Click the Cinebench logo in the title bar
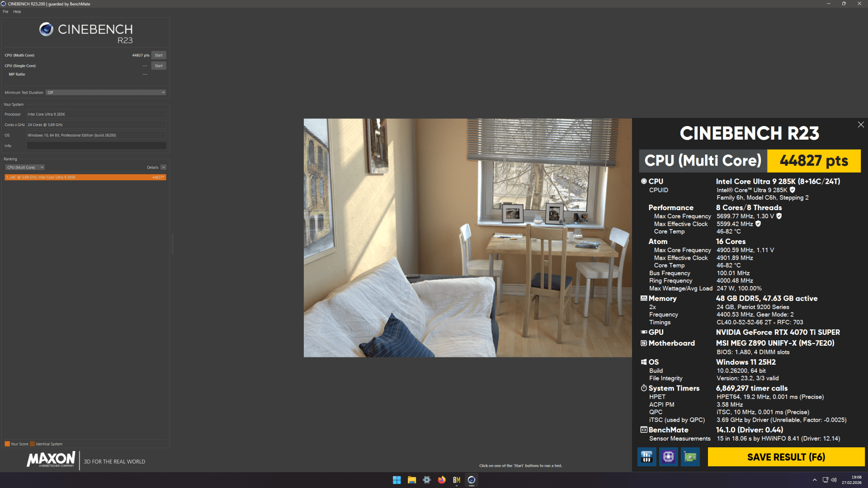Screen dimensions: 868x488 tap(4, 4)
